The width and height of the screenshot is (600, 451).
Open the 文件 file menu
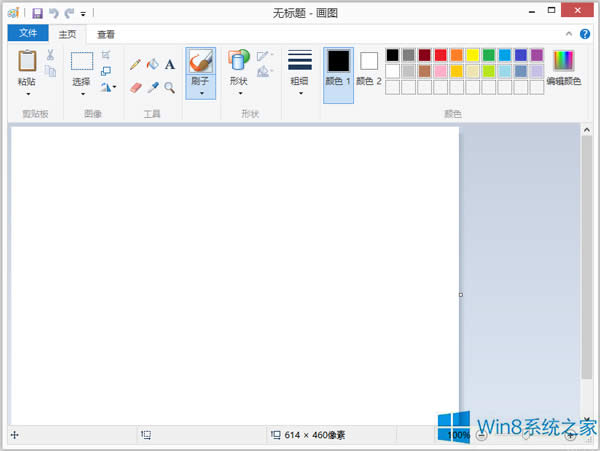coord(27,34)
